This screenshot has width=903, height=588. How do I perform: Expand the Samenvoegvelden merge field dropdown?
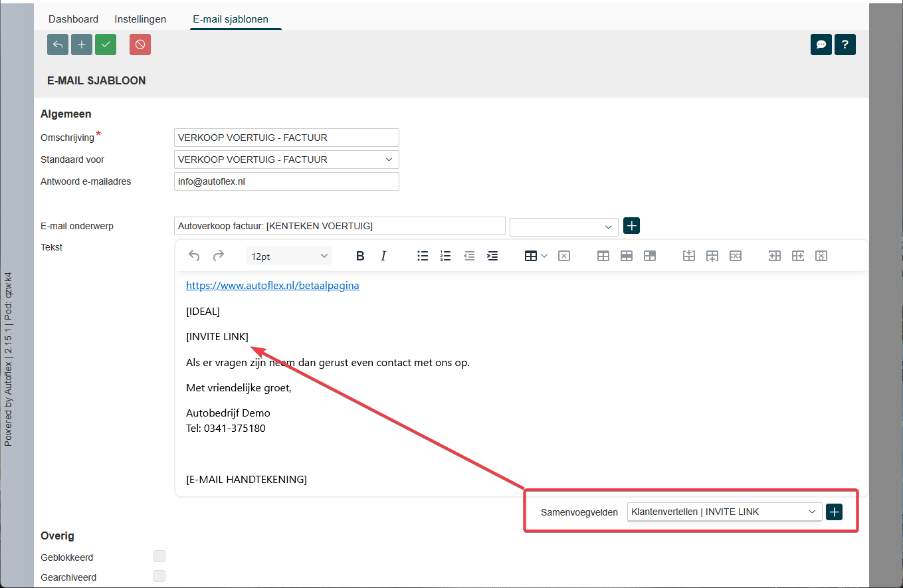pyautogui.click(x=724, y=512)
